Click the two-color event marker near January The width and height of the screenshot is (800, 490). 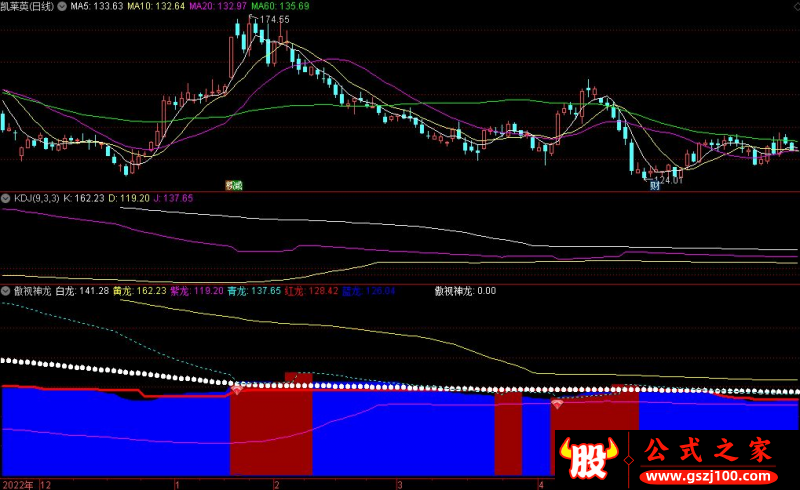point(234,186)
